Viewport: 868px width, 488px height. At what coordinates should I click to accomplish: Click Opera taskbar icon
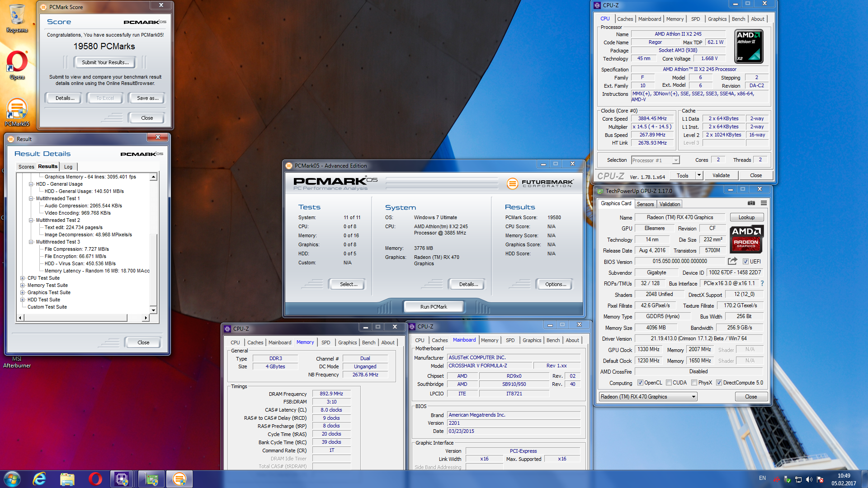click(x=95, y=479)
